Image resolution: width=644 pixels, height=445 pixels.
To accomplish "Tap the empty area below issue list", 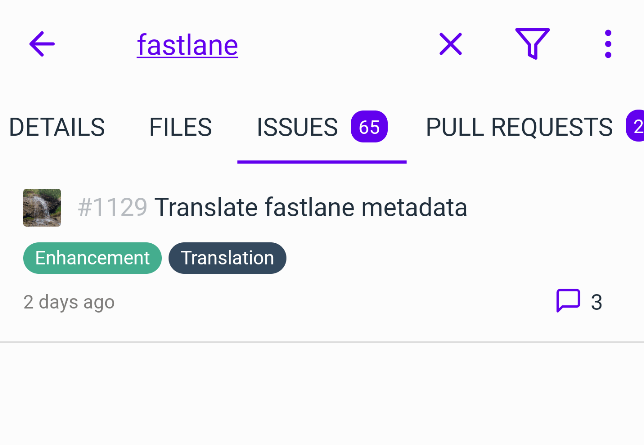I will coord(322,394).
